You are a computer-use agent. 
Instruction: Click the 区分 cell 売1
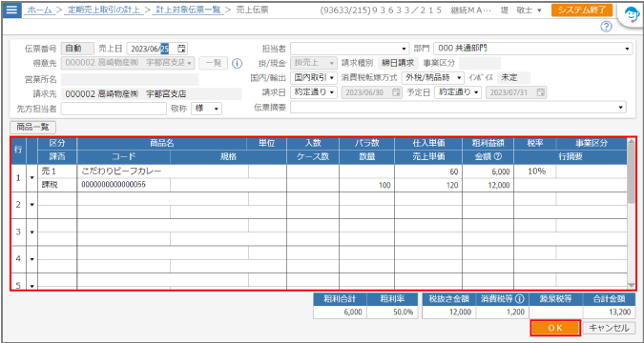coord(57,171)
